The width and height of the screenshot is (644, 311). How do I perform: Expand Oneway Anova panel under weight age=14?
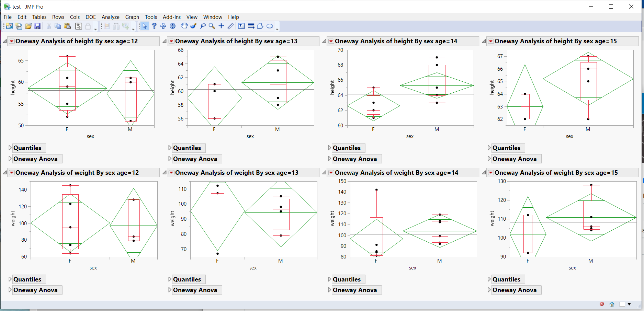(x=329, y=290)
